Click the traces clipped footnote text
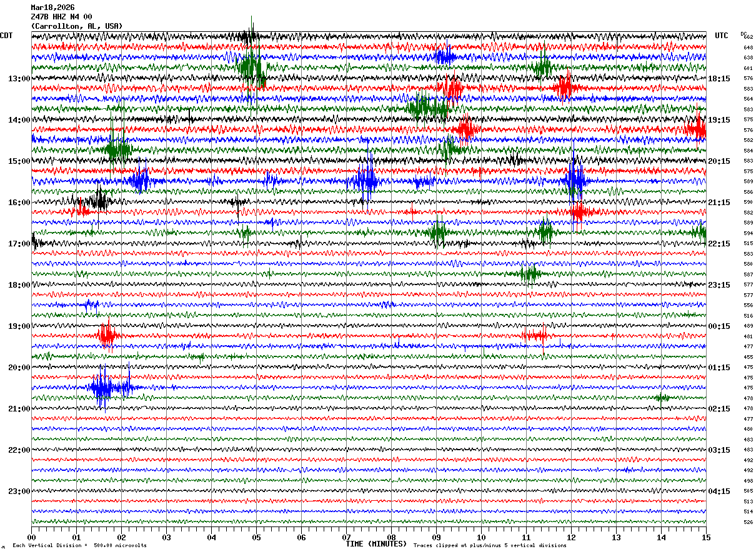 (x=489, y=545)
